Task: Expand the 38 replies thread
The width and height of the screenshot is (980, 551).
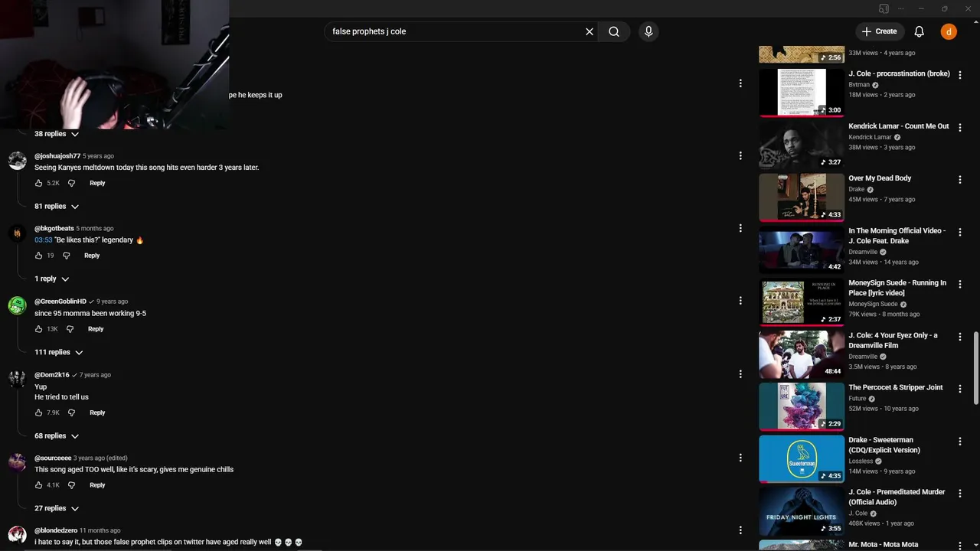Action: tap(57, 134)
